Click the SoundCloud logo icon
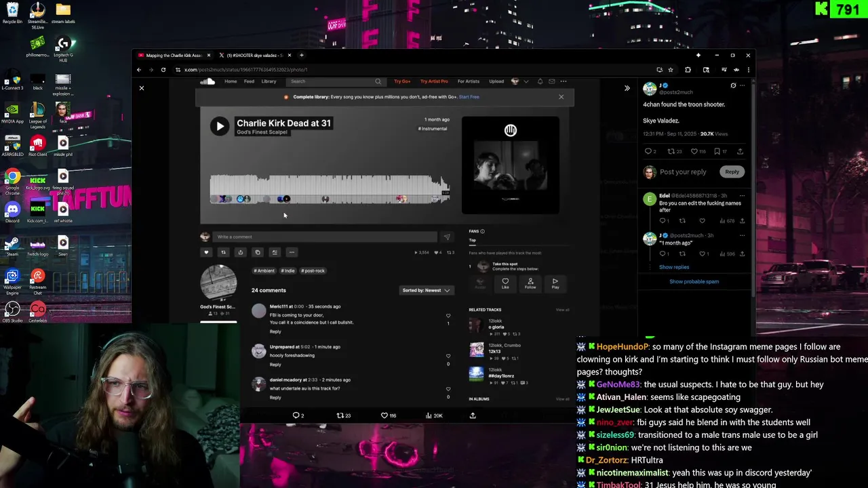This screenshot has height=488, width=868. tap(208, 81)
